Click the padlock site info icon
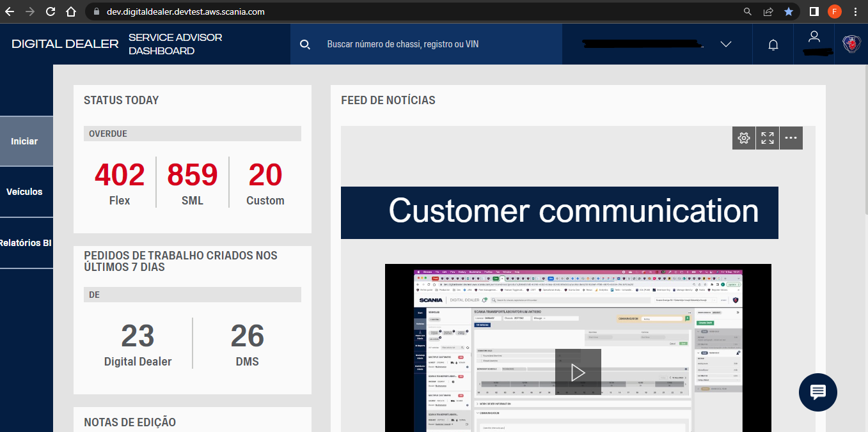This screenshot has width=868, height=432. [97, 12]
